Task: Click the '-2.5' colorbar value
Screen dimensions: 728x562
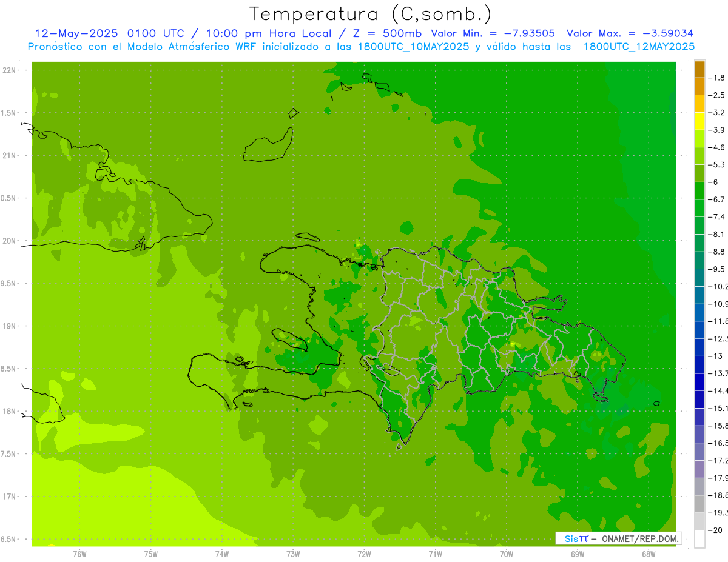Action: point(716,95)
